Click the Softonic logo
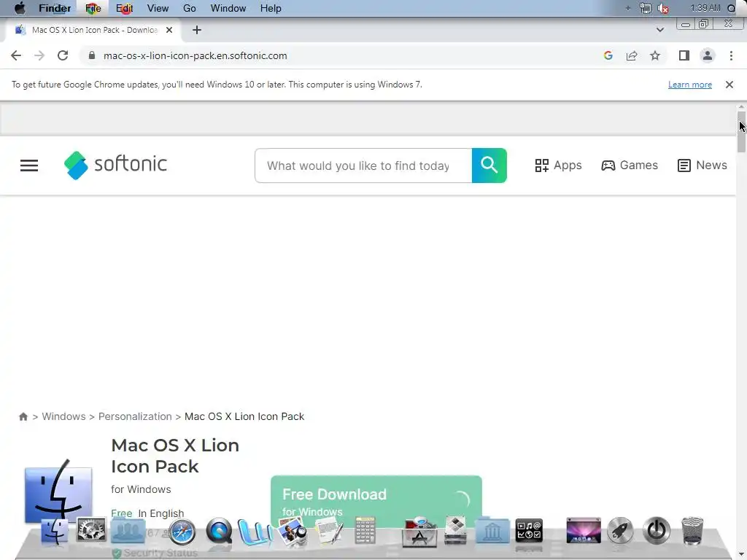747x560 pixels. point(115,165)
